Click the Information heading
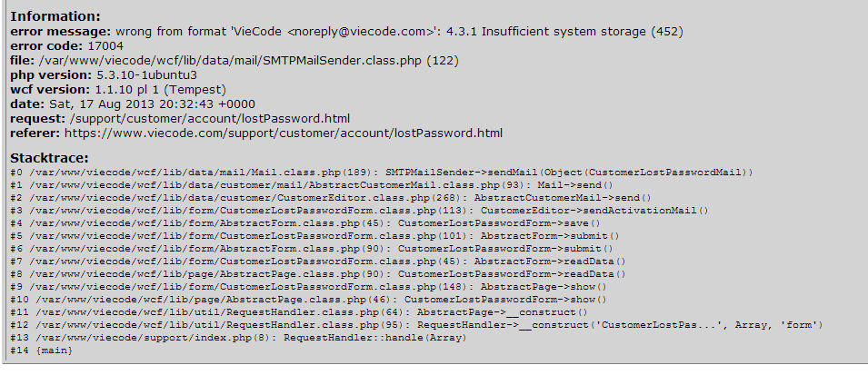Viewport: 868px width, 385px height. 55,16
